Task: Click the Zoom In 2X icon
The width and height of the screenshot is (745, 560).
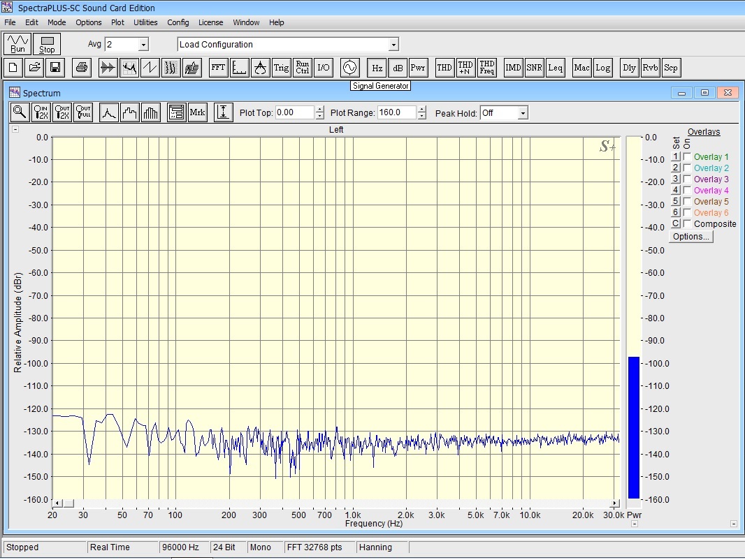Action: 41,112
